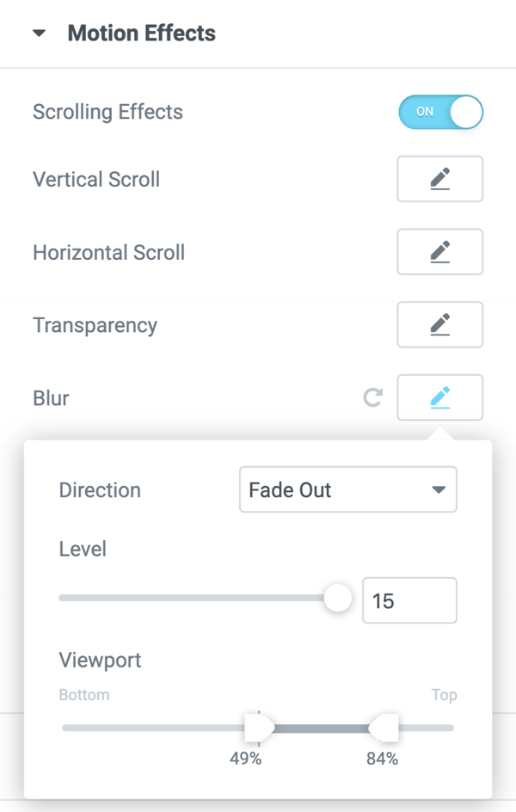The width and height of the screenshot is (516, 812).
Task: Select the Vertical Scroll label
Action: (96, 180)
